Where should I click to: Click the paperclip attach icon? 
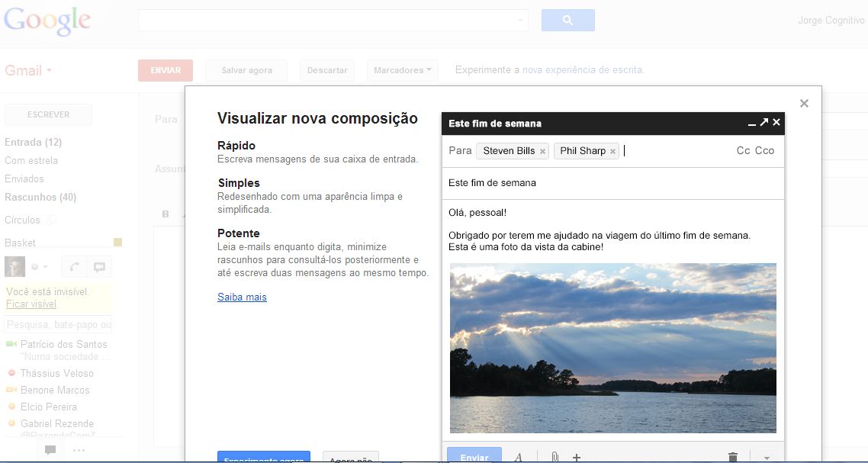click(555, 457)
